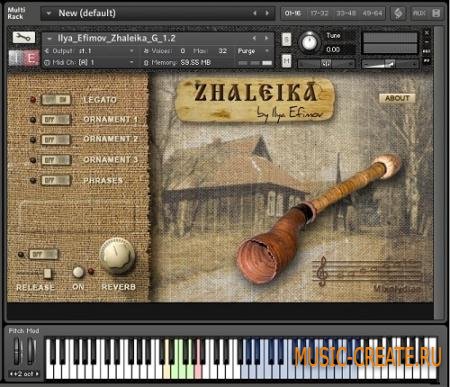The width and height of the screenshot is (450, 387).
Task: Select the 01-16 instrument page tab
Action: (x=293, y=13)
